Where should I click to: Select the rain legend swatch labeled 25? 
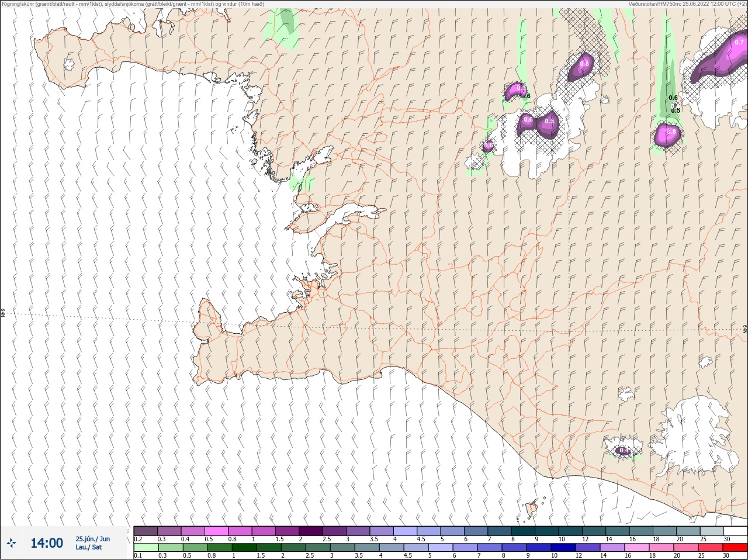tap(710, 548)
